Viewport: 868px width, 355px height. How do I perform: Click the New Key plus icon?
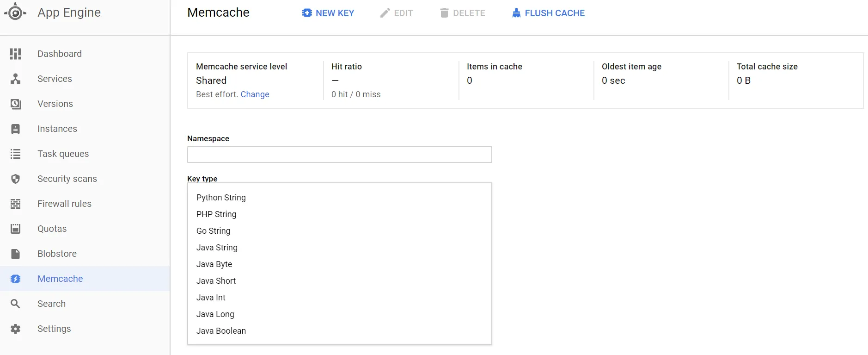coord(307,13)
